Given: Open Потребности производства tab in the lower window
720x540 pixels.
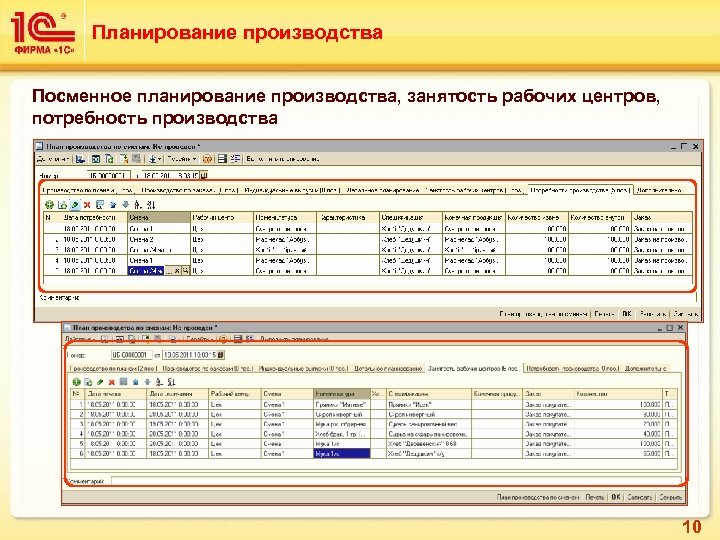Looking at the screenshot, I should (x=573, y=368).
